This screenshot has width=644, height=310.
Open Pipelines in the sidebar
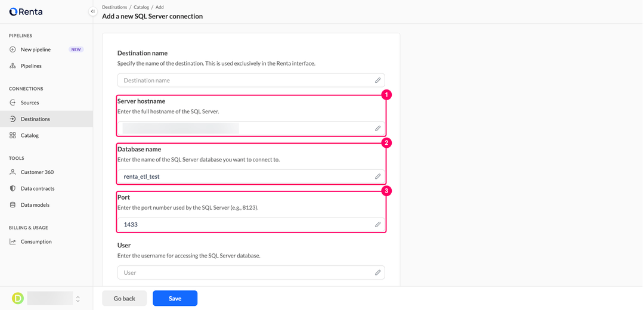coord(47,66)
